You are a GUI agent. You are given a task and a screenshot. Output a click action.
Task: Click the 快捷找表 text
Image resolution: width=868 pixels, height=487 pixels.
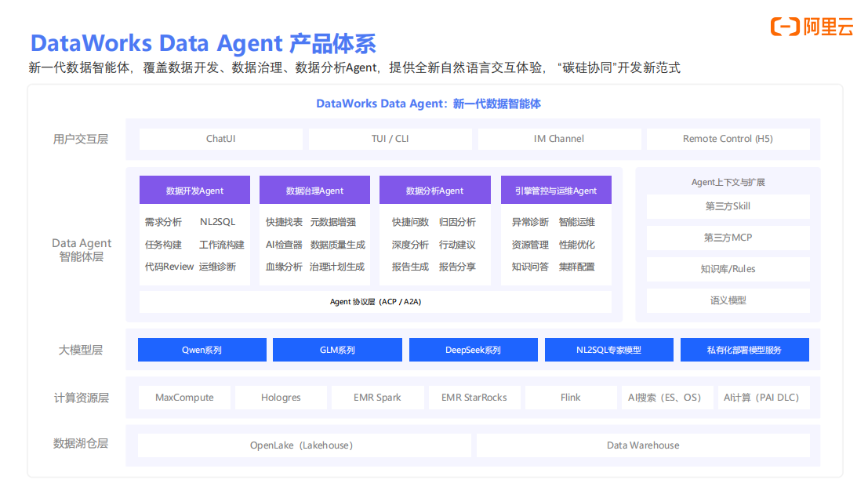[x=284, y=222]
